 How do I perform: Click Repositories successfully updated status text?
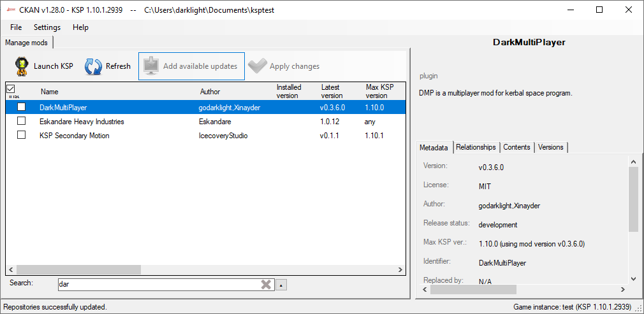click(55, 306)
